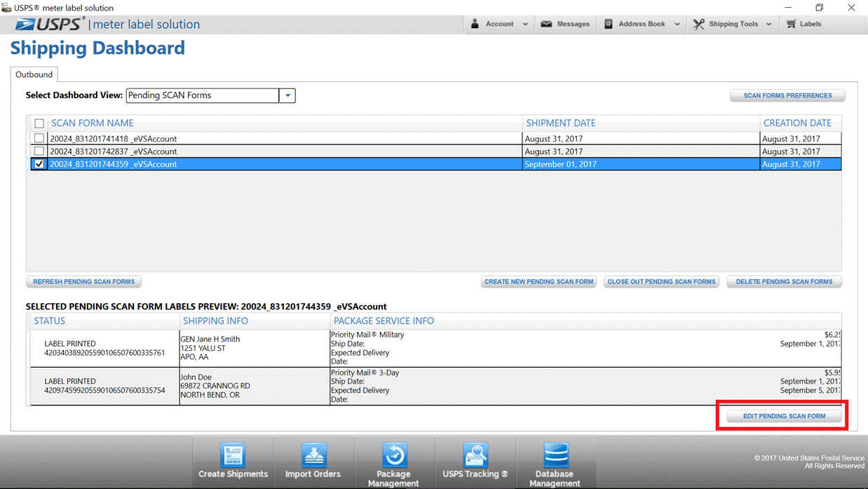Click the 2017 United States Postal Service copyright
868x489 pixels.
[x=809, y=458]
